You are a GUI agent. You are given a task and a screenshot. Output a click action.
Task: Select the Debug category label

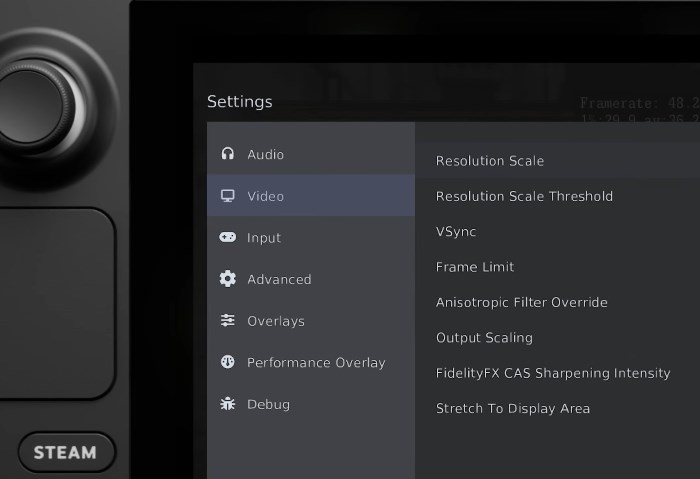tap(268, 404)
